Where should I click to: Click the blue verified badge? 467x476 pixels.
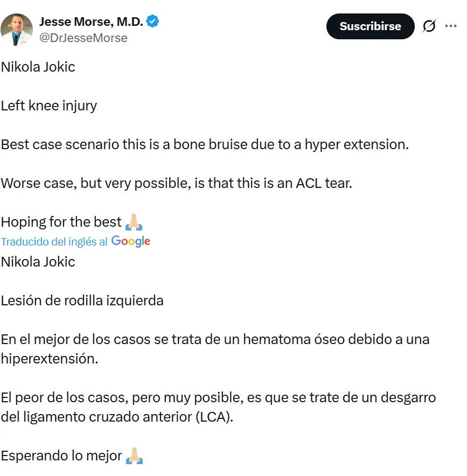pos(153,22)
